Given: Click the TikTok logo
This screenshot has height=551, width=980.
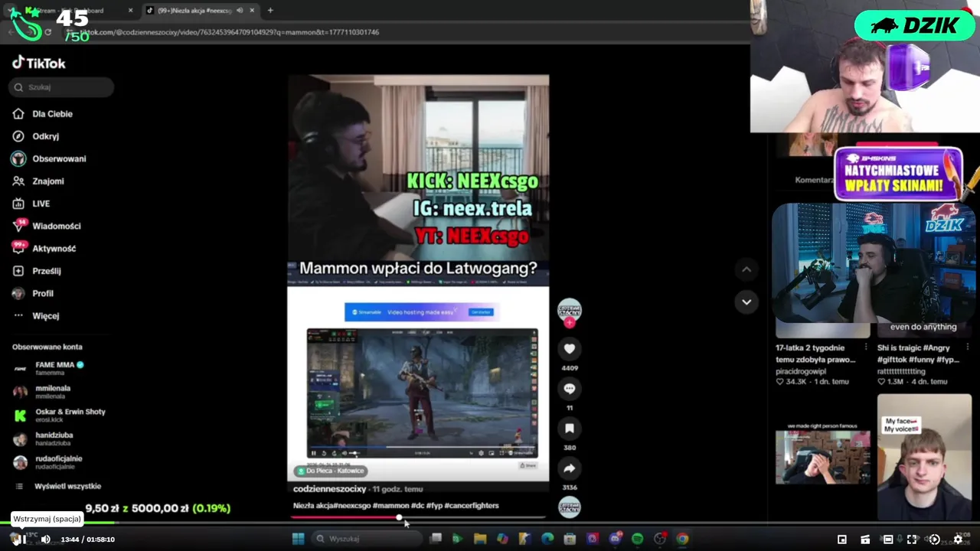Looking at the screenshot, I should [39, 63].
